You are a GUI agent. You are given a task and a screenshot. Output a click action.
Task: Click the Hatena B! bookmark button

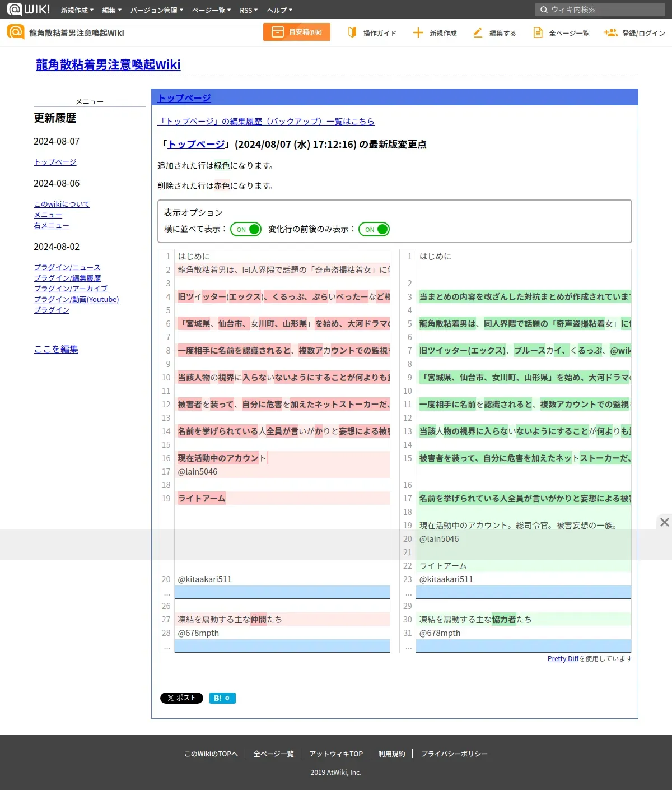point(222,698)
